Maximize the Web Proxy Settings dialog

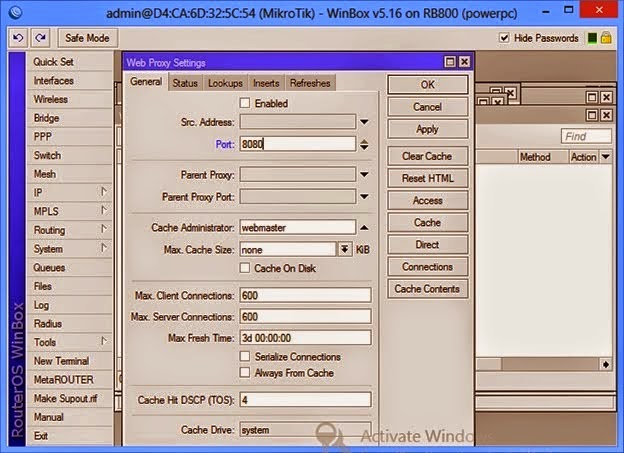pos(450,62)
